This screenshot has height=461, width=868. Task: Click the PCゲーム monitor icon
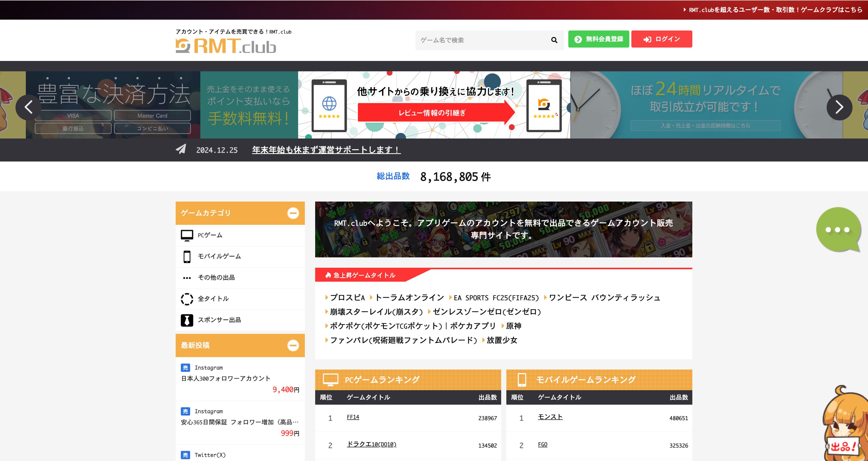click(x=187, y=235)
